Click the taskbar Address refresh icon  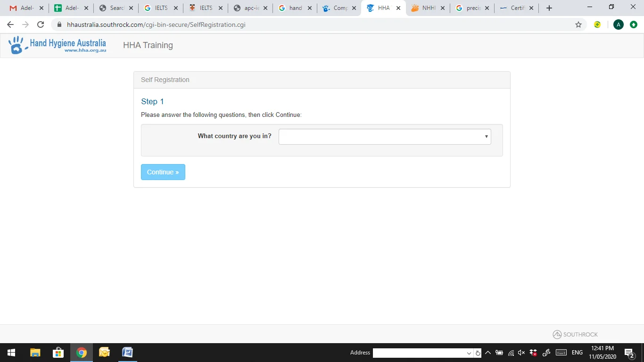[x=478, y=353]
